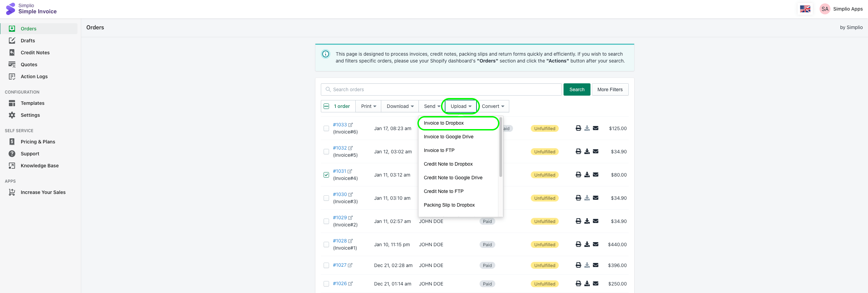868x293 pixels.
Task: Print order #1033 with printer icon
Action: pos(578,128)
